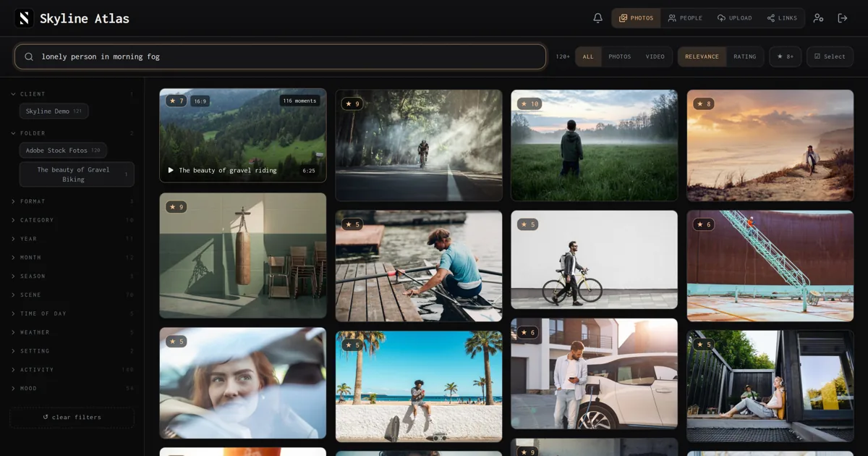
Task: Expand the TIME OF DAY filter
Action: (72, 313)
